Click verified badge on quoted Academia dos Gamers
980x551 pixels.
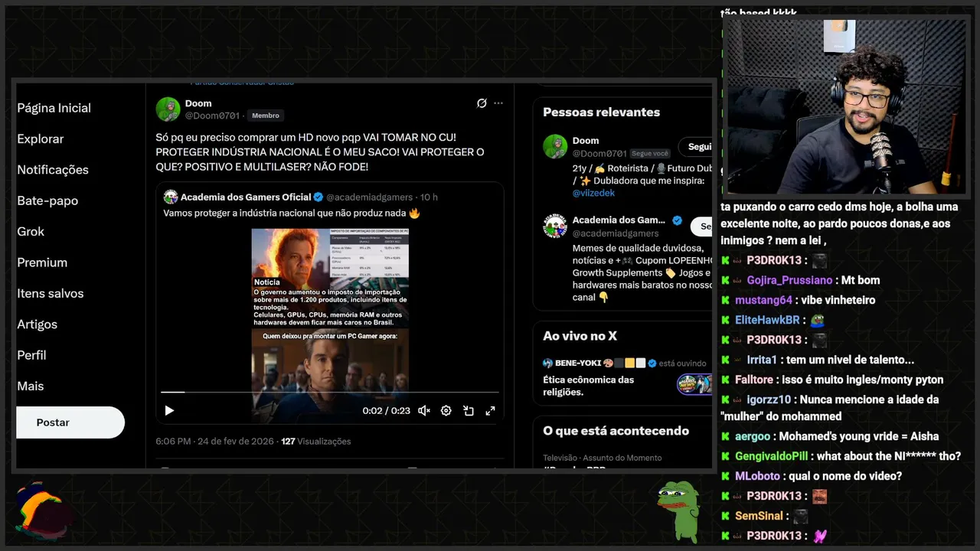pyautogui.click(x=318, y=197)
